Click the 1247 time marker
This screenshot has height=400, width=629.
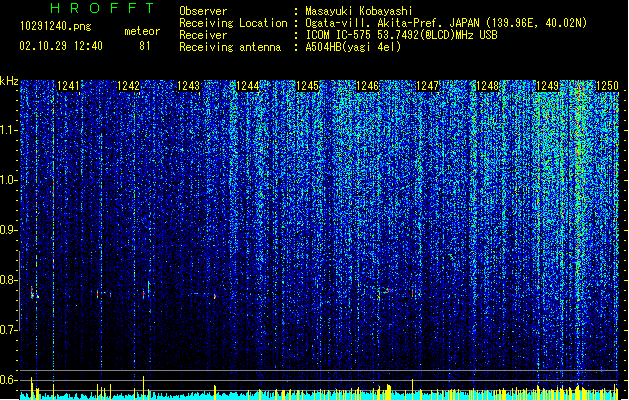pyautogui.click(x=428, y=86)
